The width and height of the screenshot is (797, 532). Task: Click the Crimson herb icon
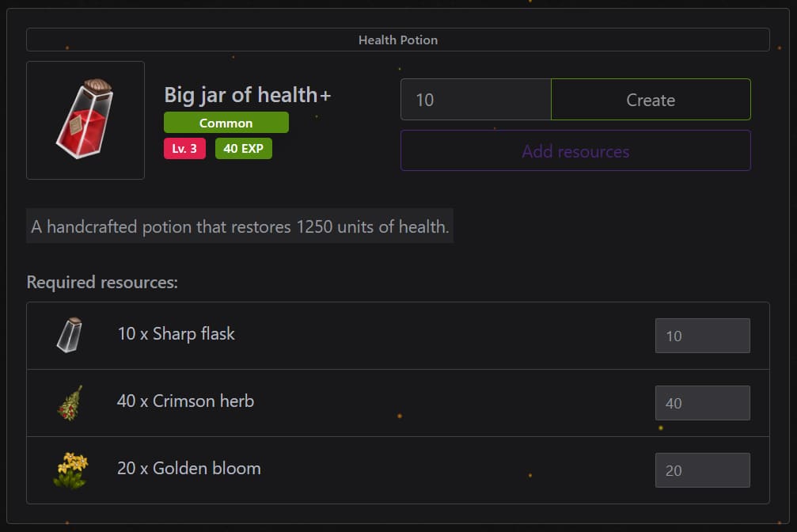pyautogui.click(x=70, y=402)
